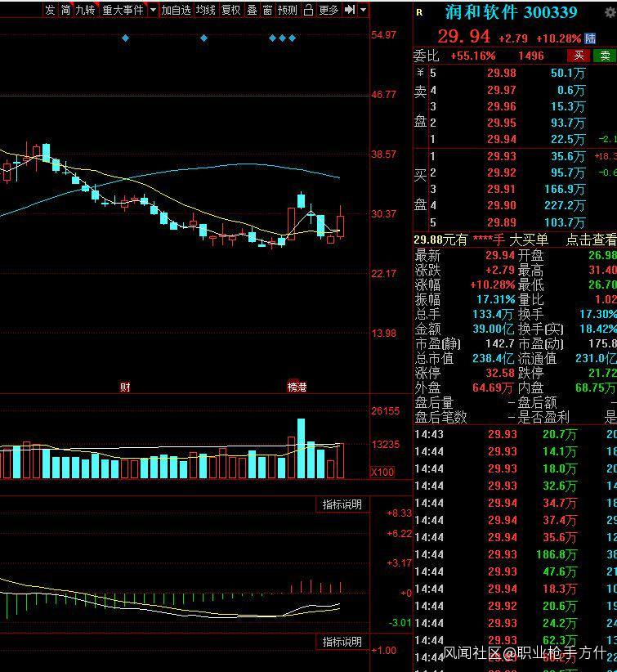Viewport: 617px width, 672px height.
Task: Open upper 指标说明 indicator description button
Action: pyautogui.click(x=342, y=504)
